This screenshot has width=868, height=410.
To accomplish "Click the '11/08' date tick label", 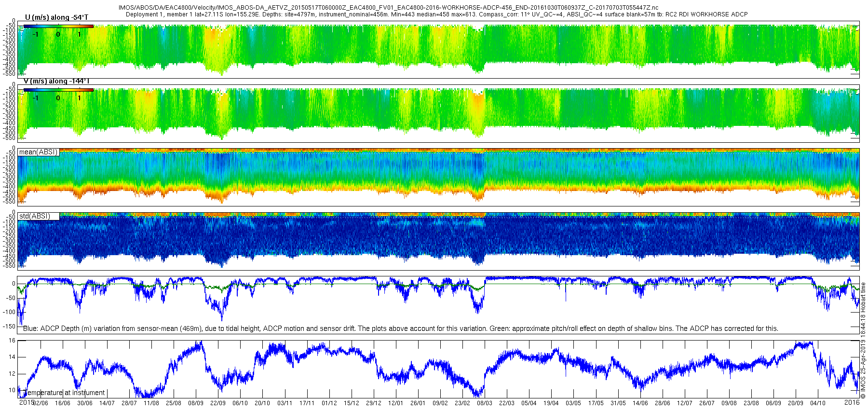I will pos(151,403).
